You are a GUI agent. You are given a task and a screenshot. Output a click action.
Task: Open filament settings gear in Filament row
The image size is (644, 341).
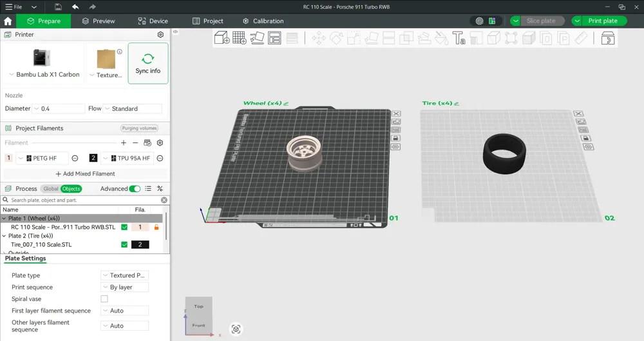coord(160,142)
